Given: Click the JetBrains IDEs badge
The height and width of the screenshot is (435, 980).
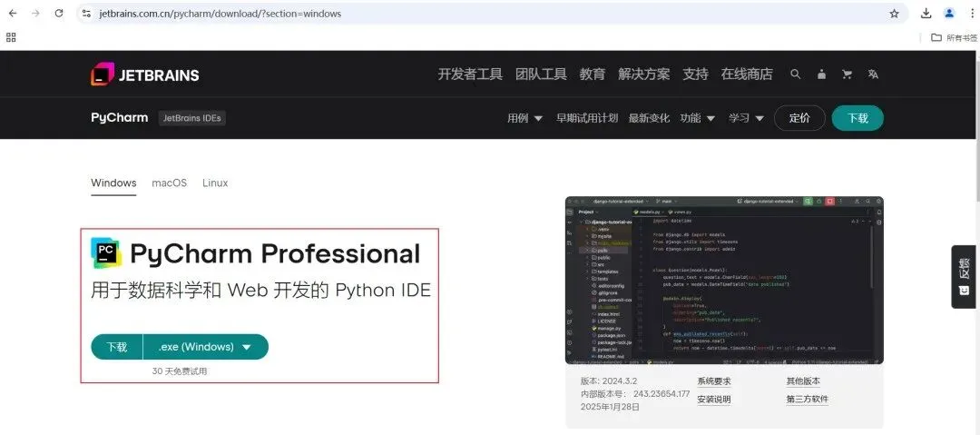Looking at the screenshot, I should [192, 118].
